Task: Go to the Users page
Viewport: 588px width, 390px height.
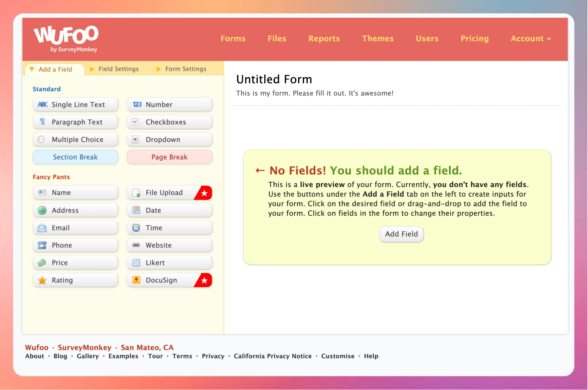Action: (427, 39)
